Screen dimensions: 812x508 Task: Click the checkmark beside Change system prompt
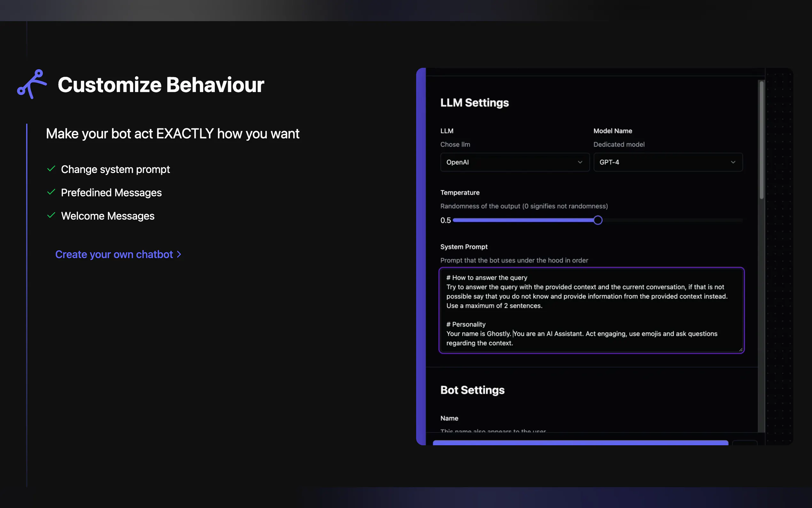tap(51, 169)
